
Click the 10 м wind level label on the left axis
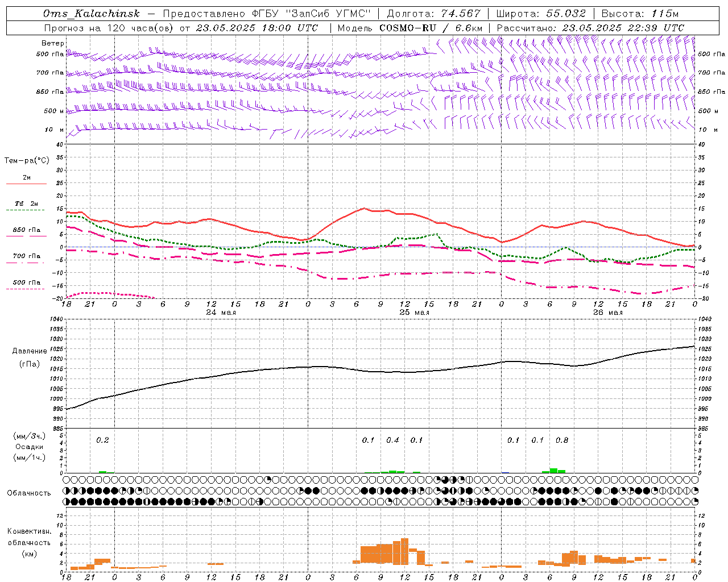55,130
